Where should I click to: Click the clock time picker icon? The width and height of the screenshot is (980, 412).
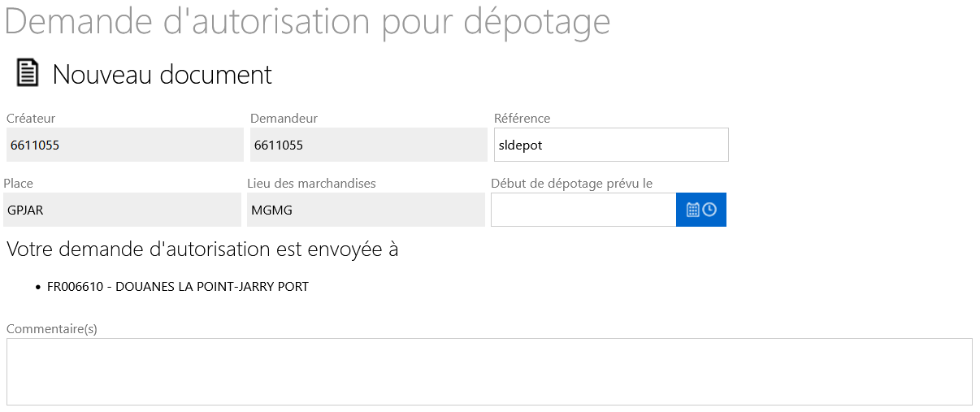coord(709,210)
